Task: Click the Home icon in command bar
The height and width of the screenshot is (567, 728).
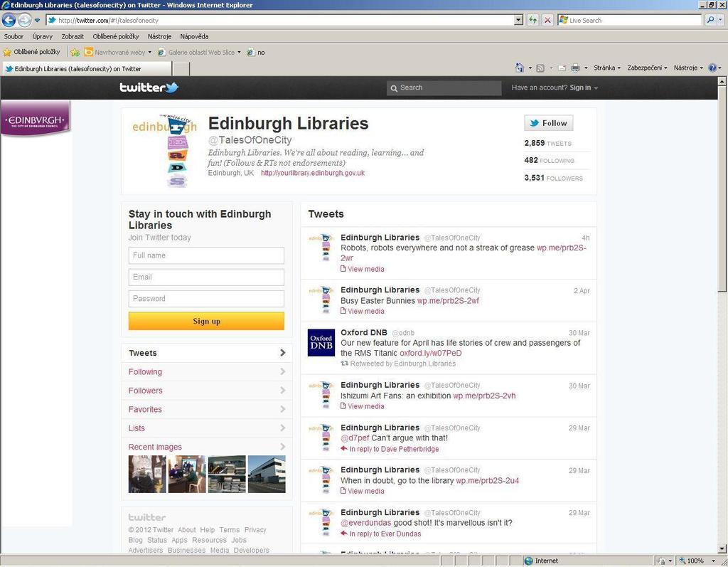Action: (520, 68)
